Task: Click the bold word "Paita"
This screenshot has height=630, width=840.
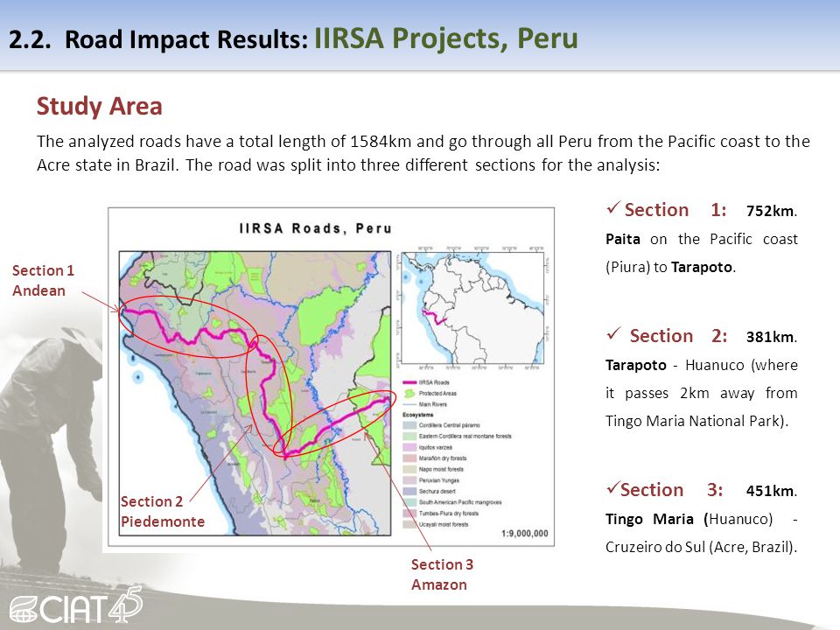Action: [x=622, y=239]
